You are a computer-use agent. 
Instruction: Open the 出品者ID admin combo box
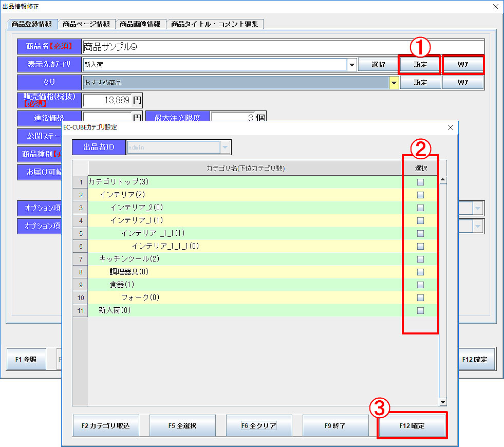click(179, 147)
